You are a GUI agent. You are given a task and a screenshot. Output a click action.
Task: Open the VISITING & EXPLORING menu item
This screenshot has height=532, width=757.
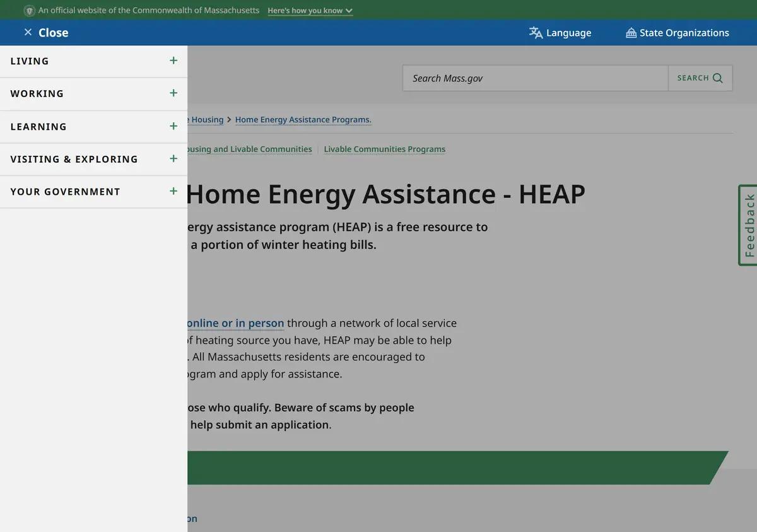[93, 159]
